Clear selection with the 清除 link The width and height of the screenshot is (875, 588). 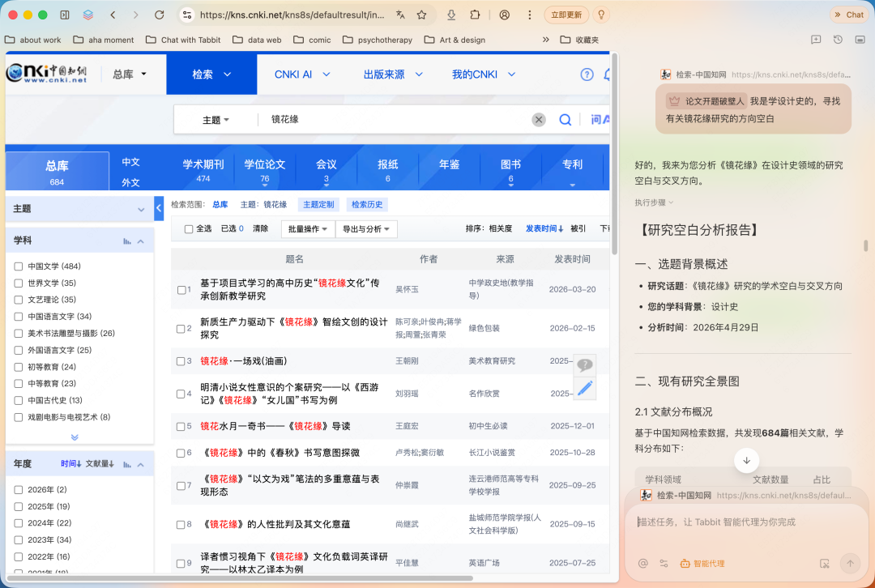[x=260, y=228]
